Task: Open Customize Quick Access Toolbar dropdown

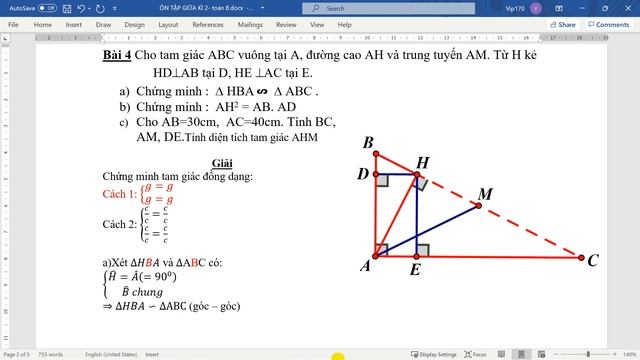Action: [115, 8]
